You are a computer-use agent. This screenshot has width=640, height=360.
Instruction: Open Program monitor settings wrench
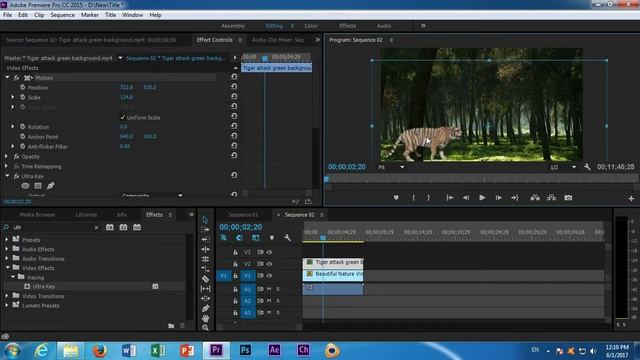[x=587, y=167]
